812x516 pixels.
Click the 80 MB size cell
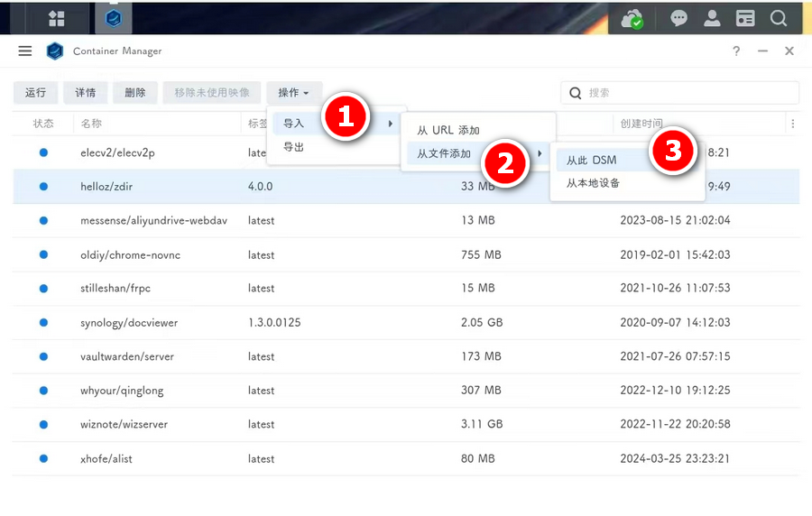(x=478, y=458)
